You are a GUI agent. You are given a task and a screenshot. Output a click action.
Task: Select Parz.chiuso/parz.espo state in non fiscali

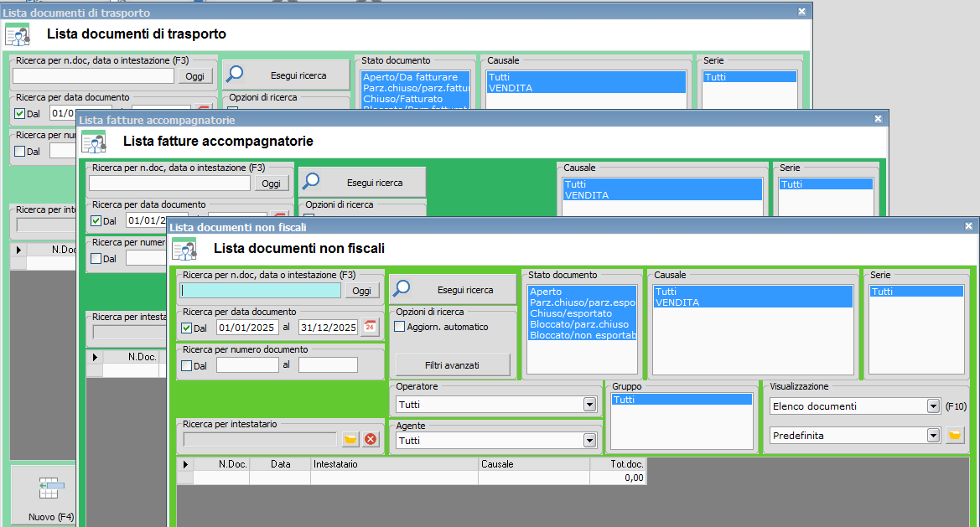[582, 302]
